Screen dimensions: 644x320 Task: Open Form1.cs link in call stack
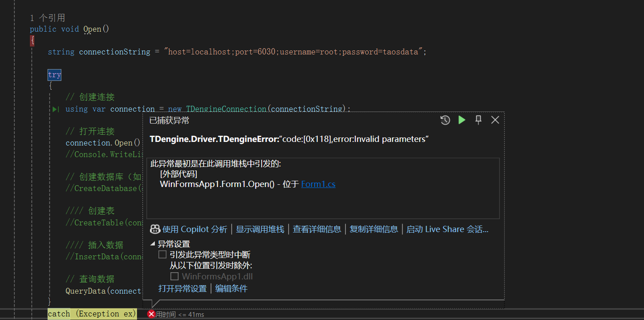click(318, 184)
